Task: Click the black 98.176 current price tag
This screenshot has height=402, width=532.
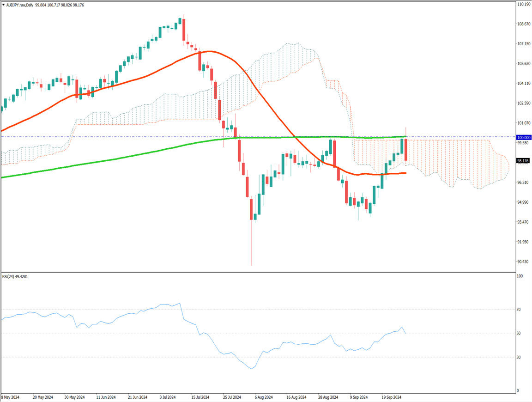Action: point(524,161)
